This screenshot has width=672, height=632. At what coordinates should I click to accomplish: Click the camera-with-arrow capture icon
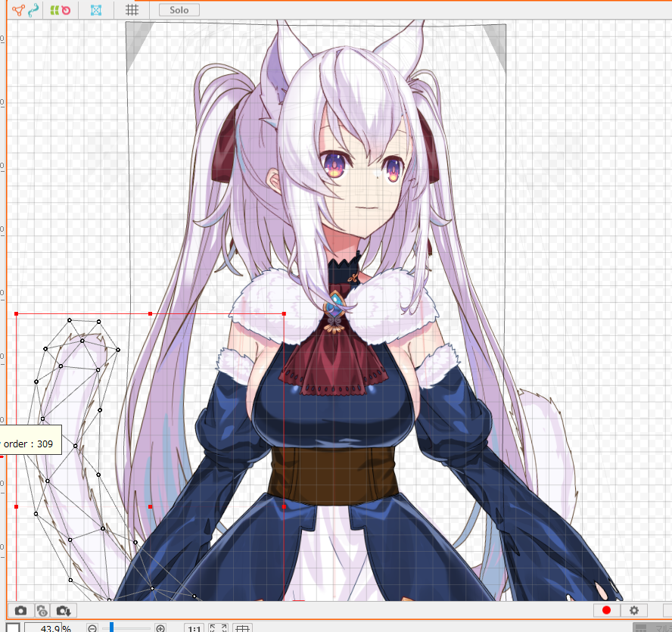(x=64, y=610)
